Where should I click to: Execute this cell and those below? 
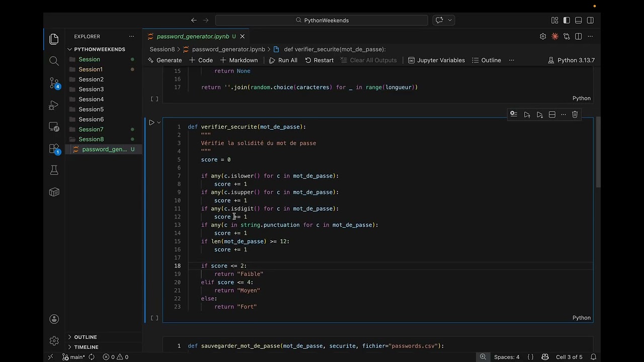tap(539, 115)
